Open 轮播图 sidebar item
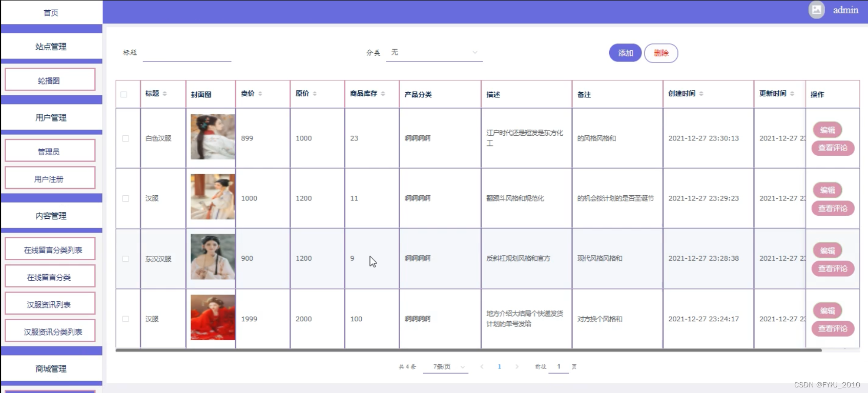The width and height of the screenshot is (868, 393). (x=50, y=80)
